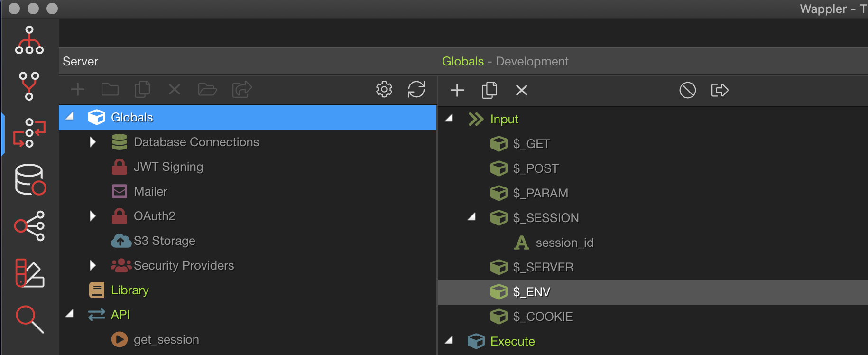Collapse the $_SESSION input group

tap(471, 217)
